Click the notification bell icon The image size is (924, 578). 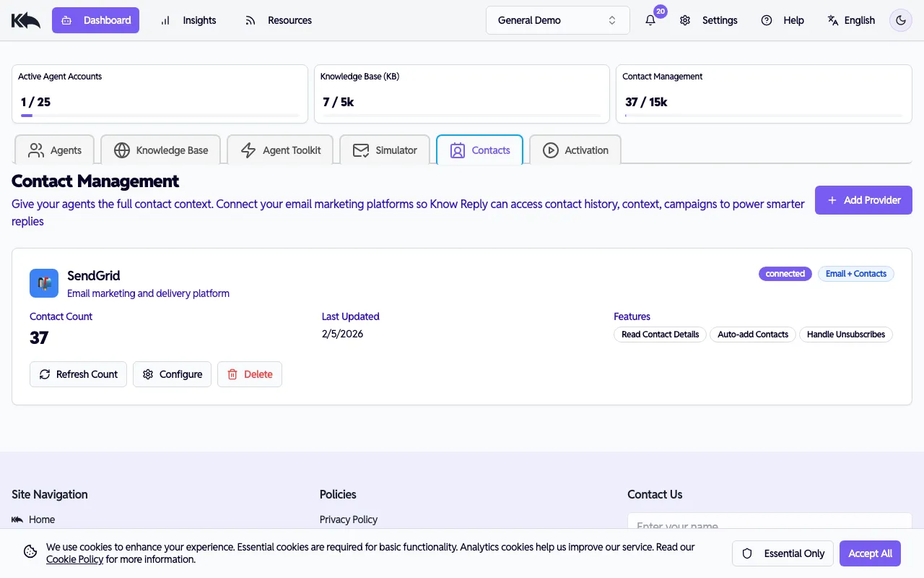point(650,20)
